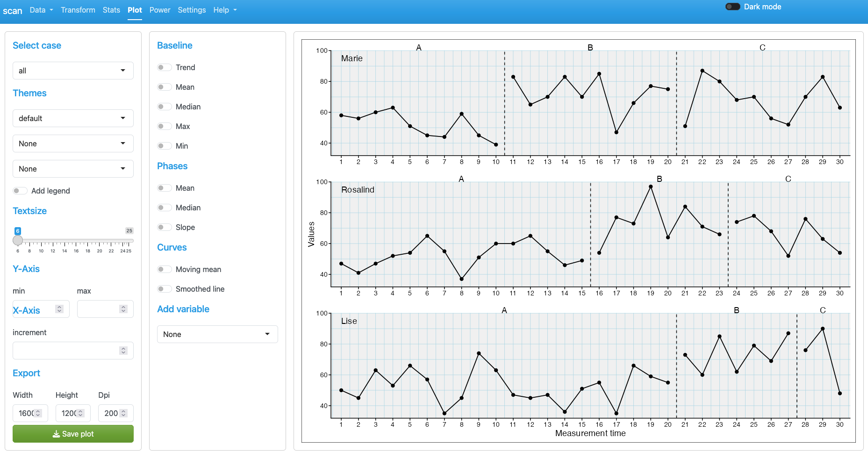The image size is (868, 452).
Task: Click the Save plot button
Action: tap(73, 434)
